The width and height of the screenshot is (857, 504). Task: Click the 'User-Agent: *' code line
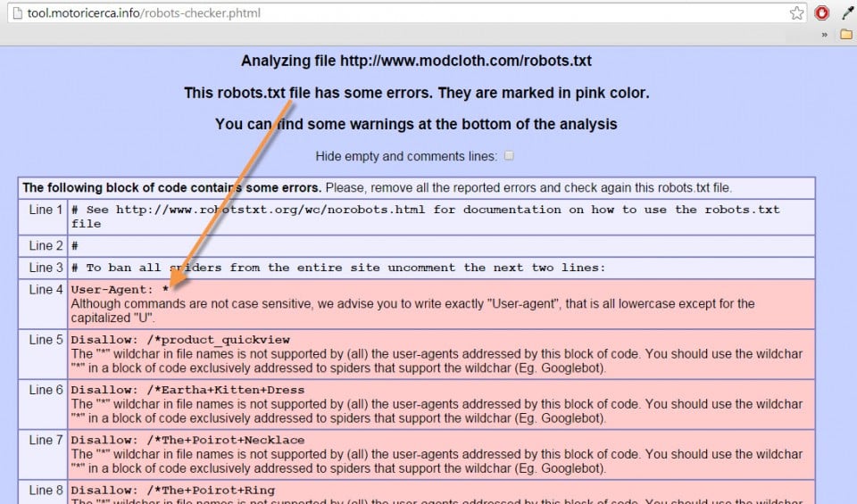[120, 289]
